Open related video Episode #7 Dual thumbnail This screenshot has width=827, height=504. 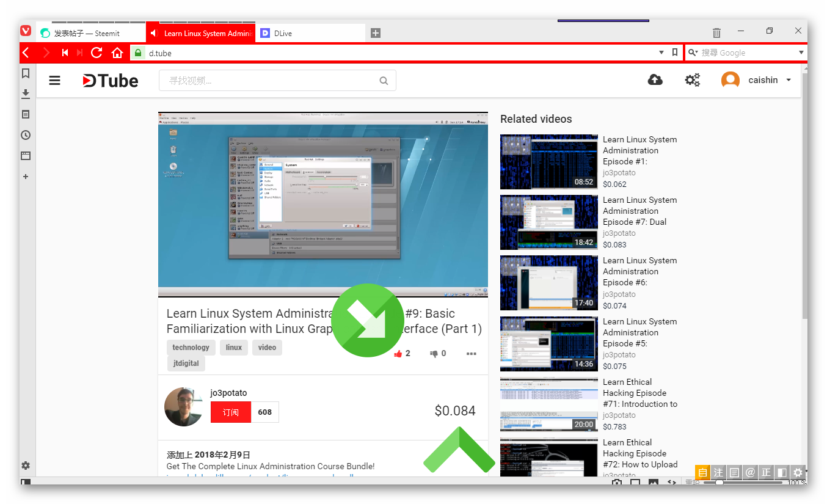click(x=549, y=222)
